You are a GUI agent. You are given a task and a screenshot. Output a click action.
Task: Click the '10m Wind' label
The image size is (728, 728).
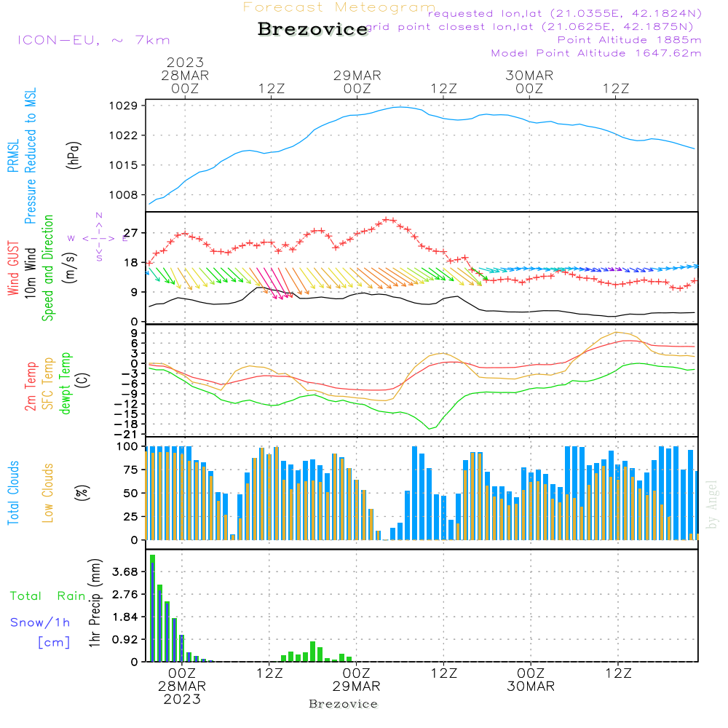[30, 272]
